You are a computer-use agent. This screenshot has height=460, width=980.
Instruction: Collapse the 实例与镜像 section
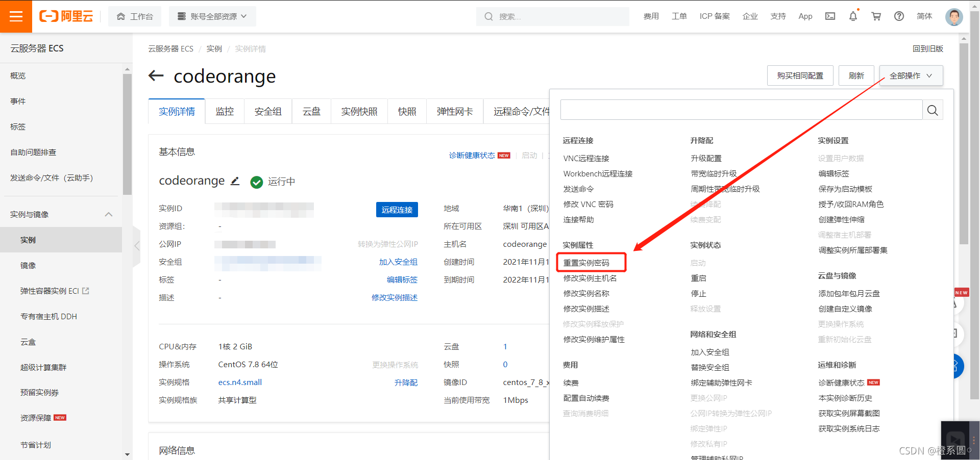[x=109, y=214]
